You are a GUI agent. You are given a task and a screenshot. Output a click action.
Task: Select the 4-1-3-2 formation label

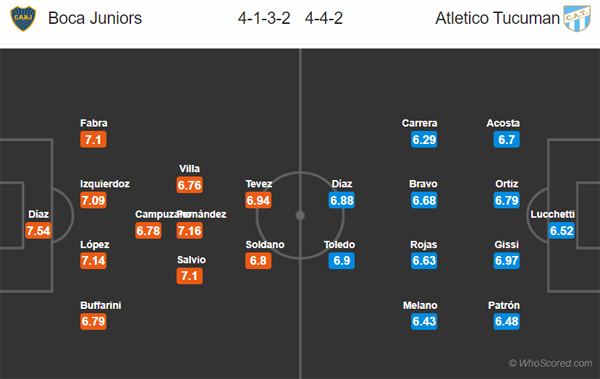pyautogui.click(x=264, y=18)
